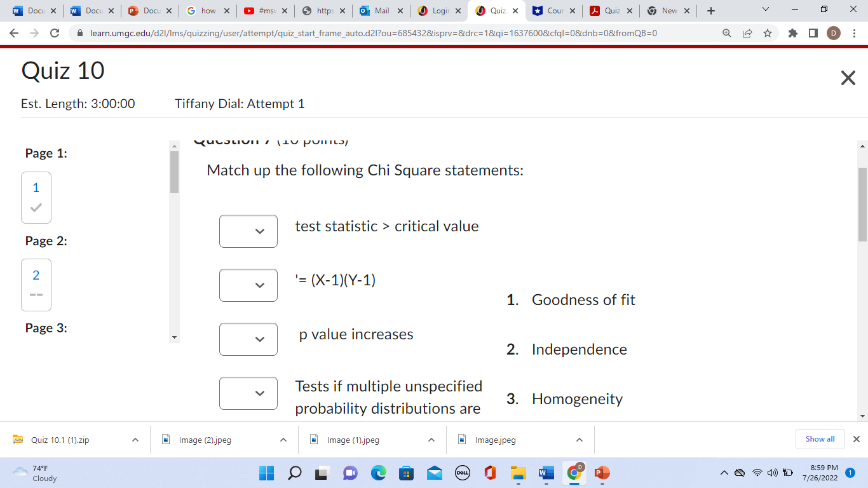Launch the Dell support app
868x488 pixels.
point(462,473)
